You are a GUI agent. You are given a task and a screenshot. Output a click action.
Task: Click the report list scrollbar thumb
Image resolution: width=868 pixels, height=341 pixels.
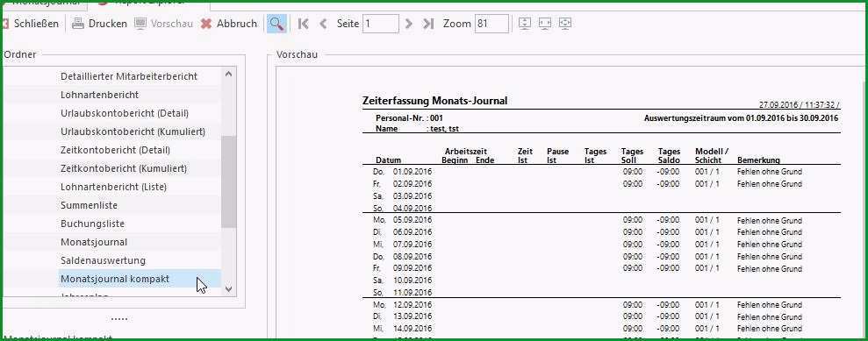pyautogui.click(x=228, y=181)
